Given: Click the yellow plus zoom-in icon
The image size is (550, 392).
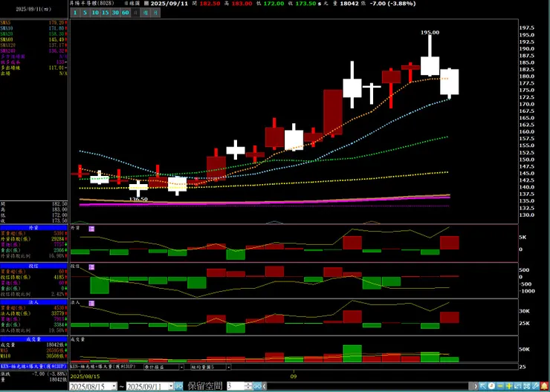Looking at the screenshot, I should 509,386.
